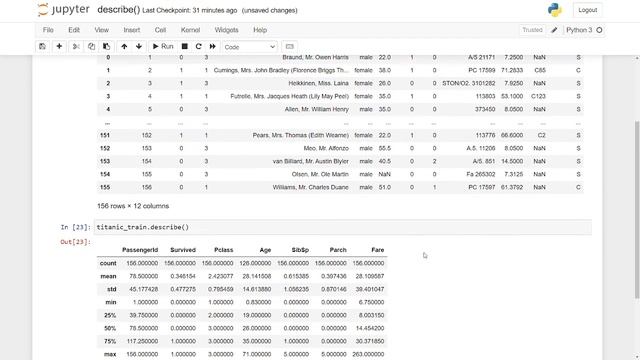Open the Kernel menu
Image resolution: width=640 pixels, height=360 pixels.
(191, 30)
